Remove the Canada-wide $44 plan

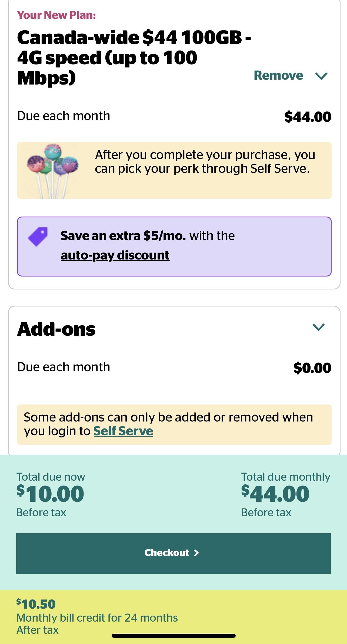279,75
